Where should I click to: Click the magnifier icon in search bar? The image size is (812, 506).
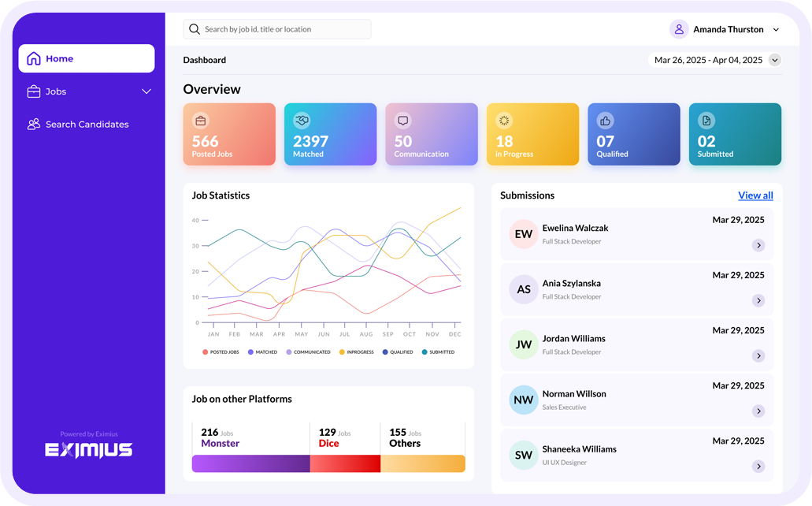click(x=195, y=29)
